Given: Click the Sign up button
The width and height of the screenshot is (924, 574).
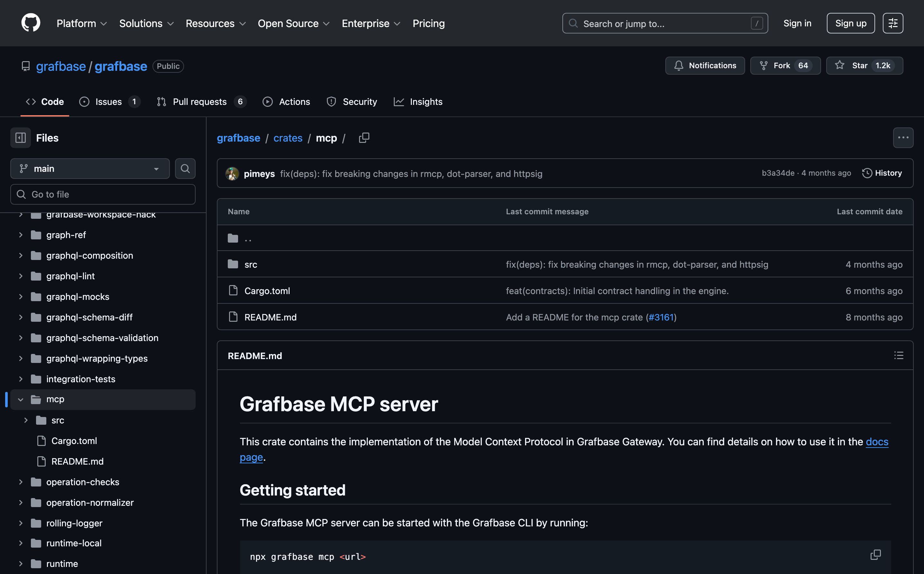Looking at the screenshot, I should [850, 23].
